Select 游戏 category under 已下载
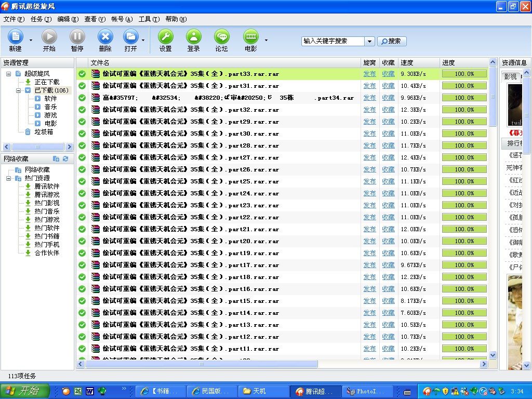This screenshot has width=532, height=399. [50, 115]
